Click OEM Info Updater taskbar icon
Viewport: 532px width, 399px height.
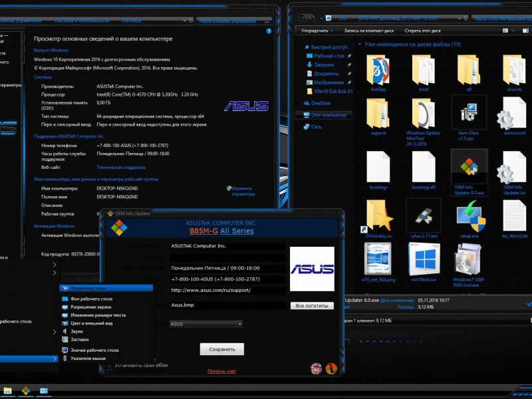click(26, 390)
